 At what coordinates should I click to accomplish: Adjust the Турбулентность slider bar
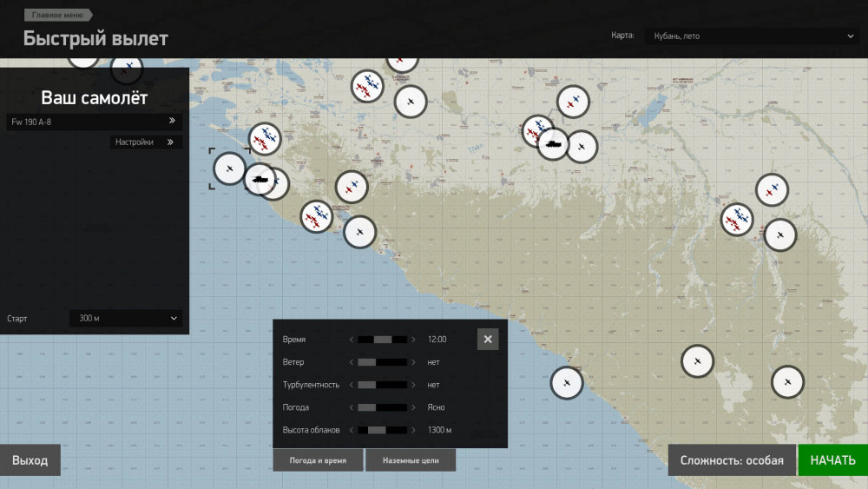(382, 385)
